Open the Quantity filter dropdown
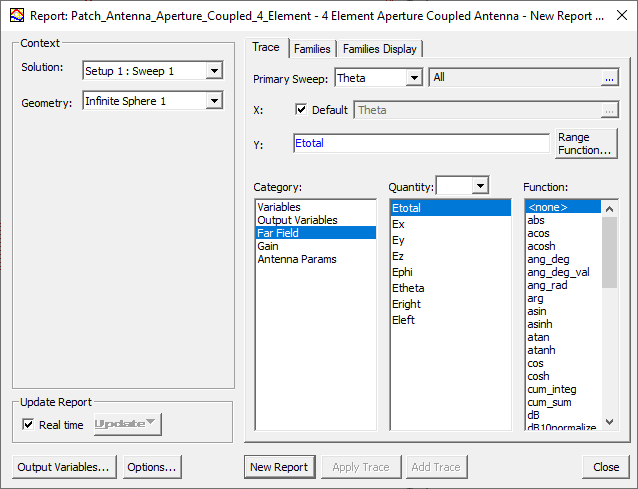This screenshot has width=638, height=489. (x=480, y=186)
